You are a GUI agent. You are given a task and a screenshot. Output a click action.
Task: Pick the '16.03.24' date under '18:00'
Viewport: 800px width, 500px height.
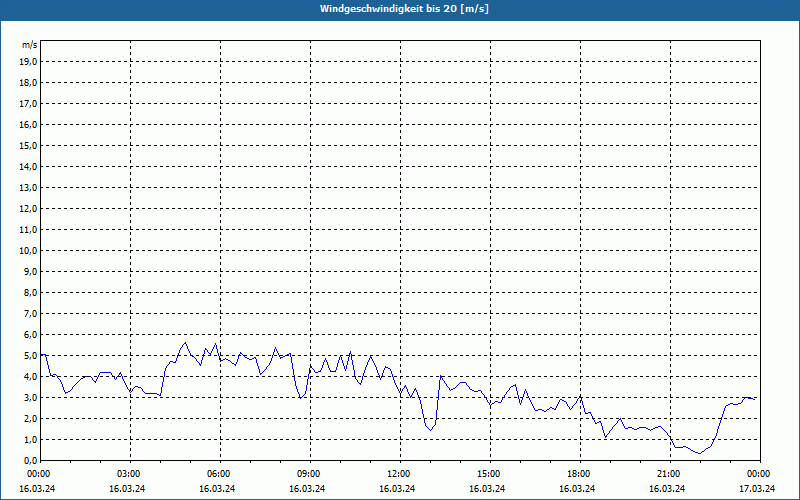pyautogui.click(x=577, y=488)
